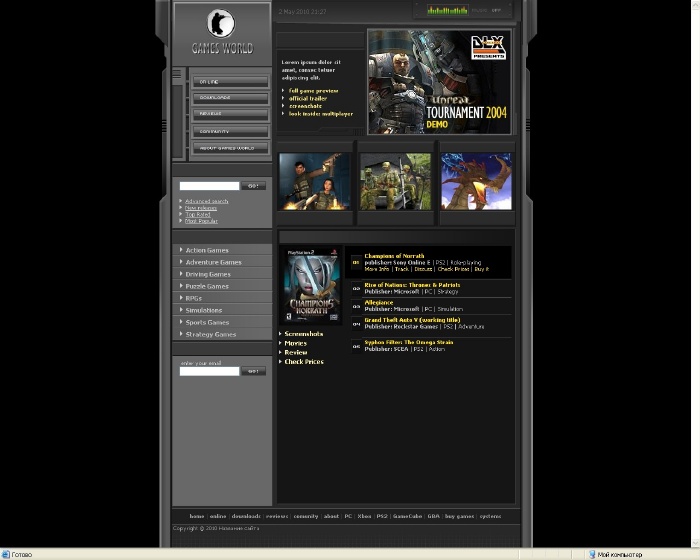This screenshot has height=560, width=700.
Task: Click GameCube in footer navigation
Action: [407, 516]
